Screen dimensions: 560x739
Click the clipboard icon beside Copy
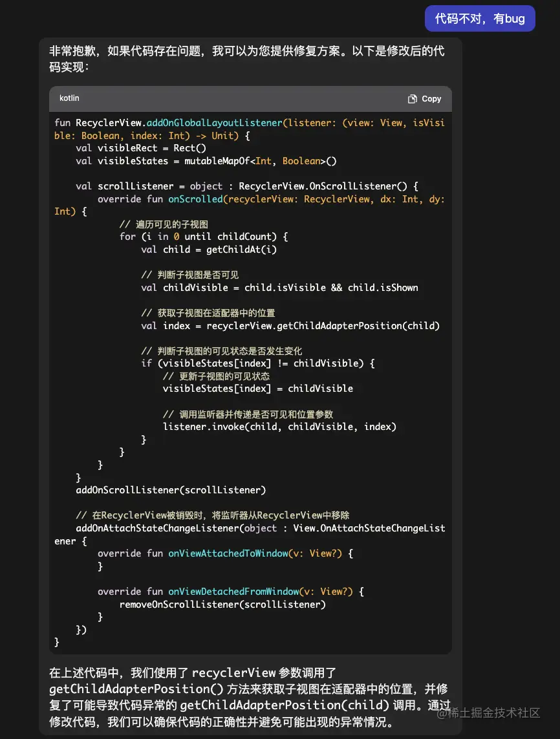coord(412,99)
